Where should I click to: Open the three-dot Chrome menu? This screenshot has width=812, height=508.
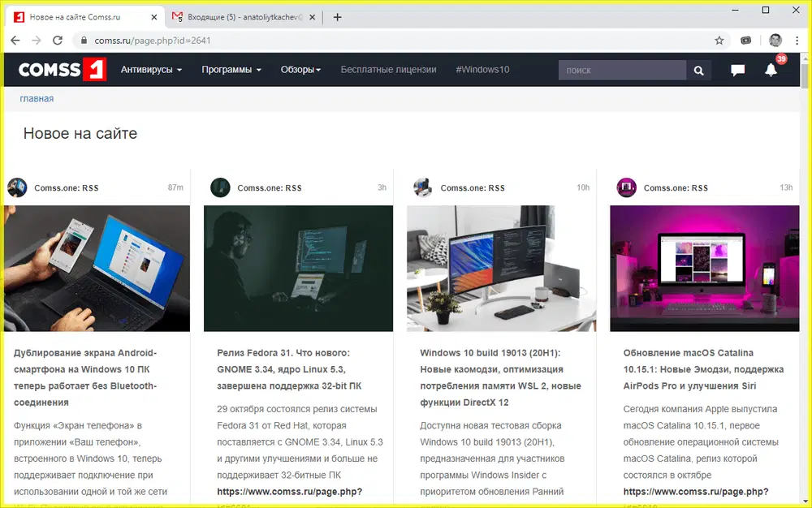pos(797,39)
